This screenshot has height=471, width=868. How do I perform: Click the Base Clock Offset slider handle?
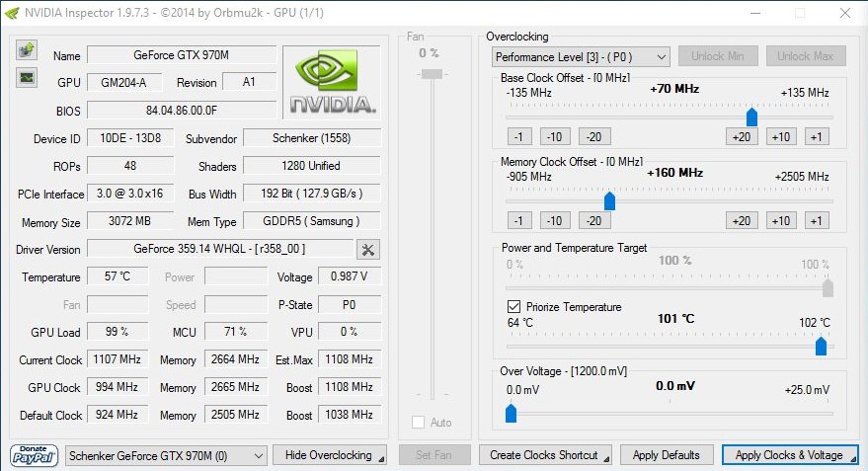(x=751, y=118)
